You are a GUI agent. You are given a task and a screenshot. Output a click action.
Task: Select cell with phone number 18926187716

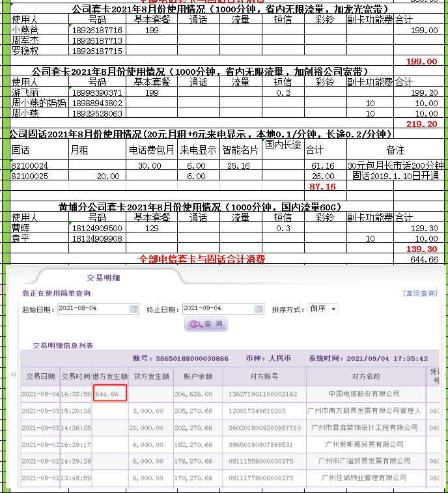[97, 31]
